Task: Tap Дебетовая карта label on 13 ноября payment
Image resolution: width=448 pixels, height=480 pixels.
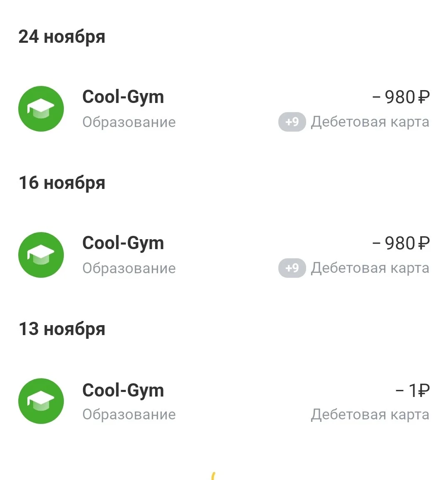Action: pos(370,414)
